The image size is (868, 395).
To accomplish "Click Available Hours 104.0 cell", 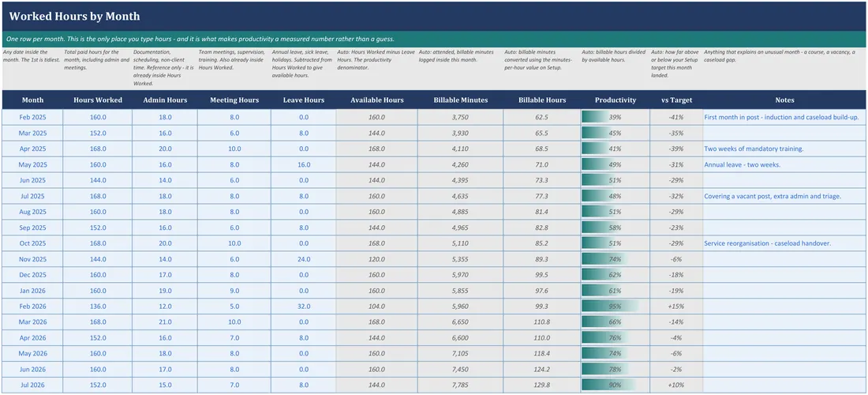I will (377, 307).
